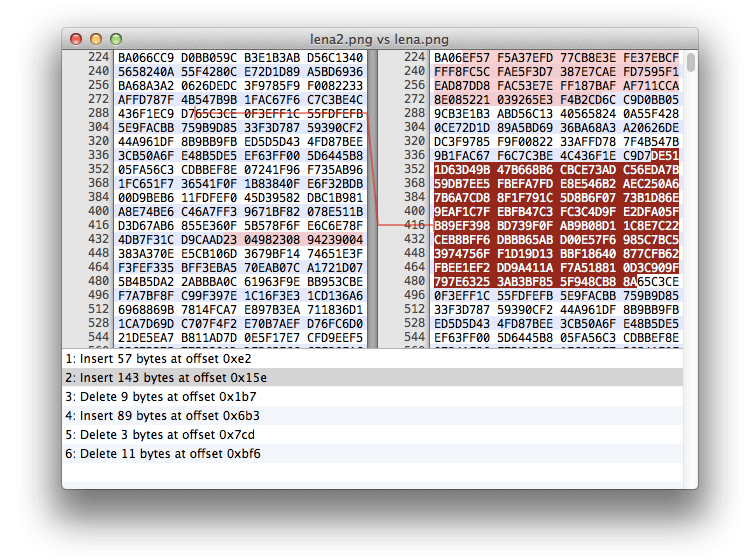Viewport: 744px width, 560px height.
Task: Click dark red word B89EF398 in right pane
Action: 462,225
